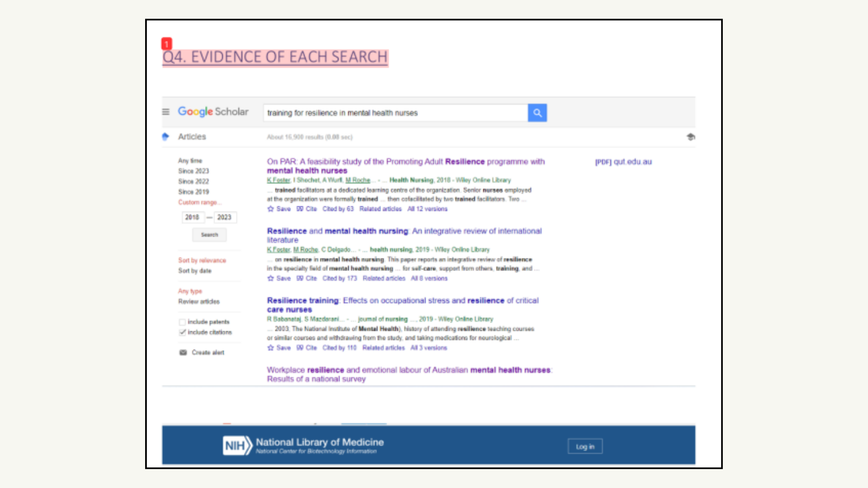The image size is (868, 488).
Task: Click the blue icon beside Articles
Action: (165, 136)
